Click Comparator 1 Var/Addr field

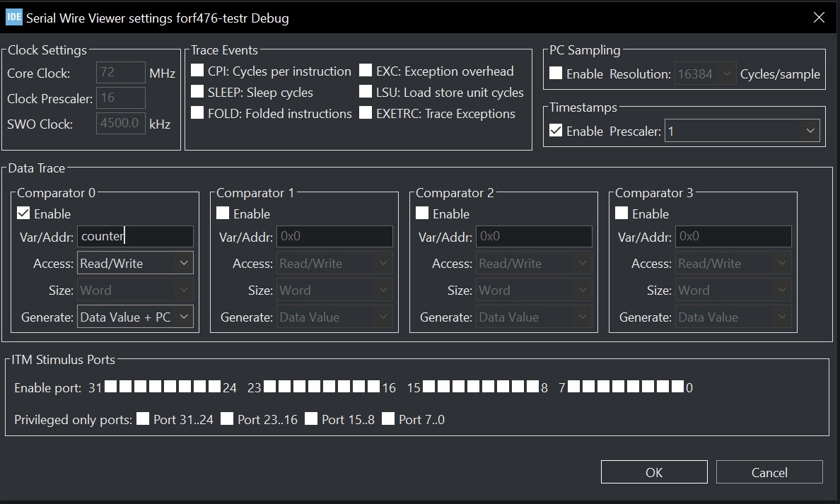click(x=334, y=236)
